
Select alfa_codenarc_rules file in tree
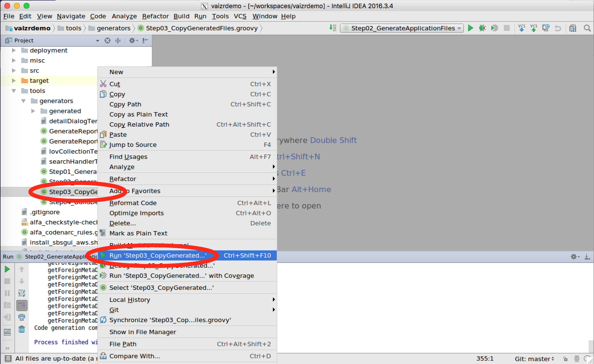click(x=64, y=232)
